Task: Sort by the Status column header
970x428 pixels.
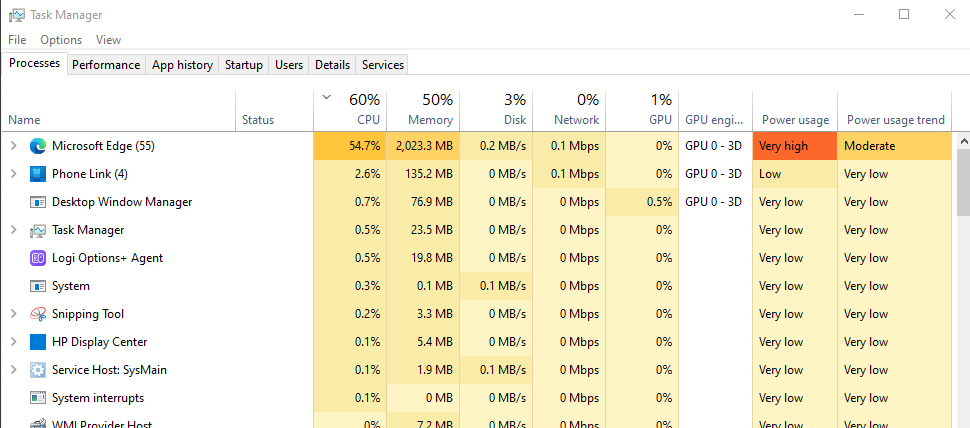Action: point(275,111)
